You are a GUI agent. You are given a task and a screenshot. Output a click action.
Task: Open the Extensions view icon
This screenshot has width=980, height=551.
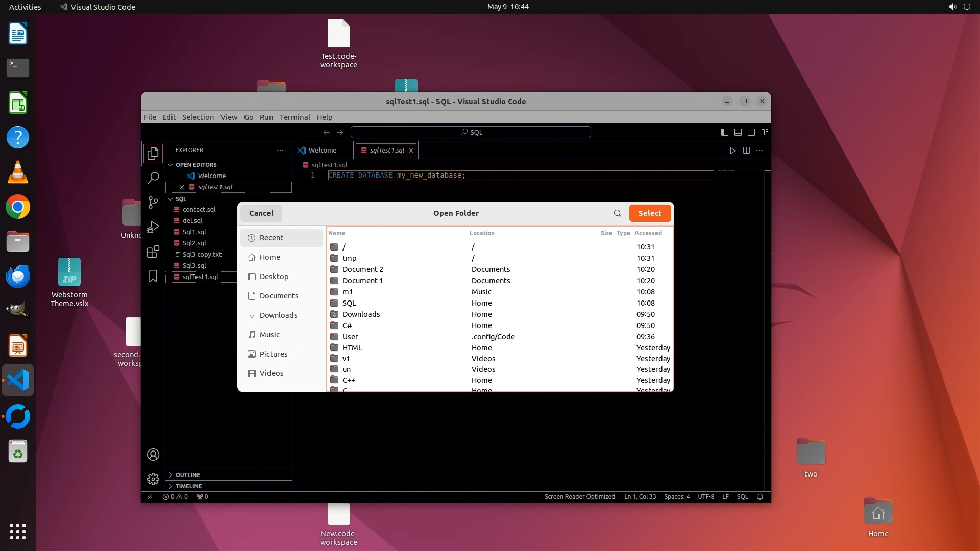click(x=153, y=252)
